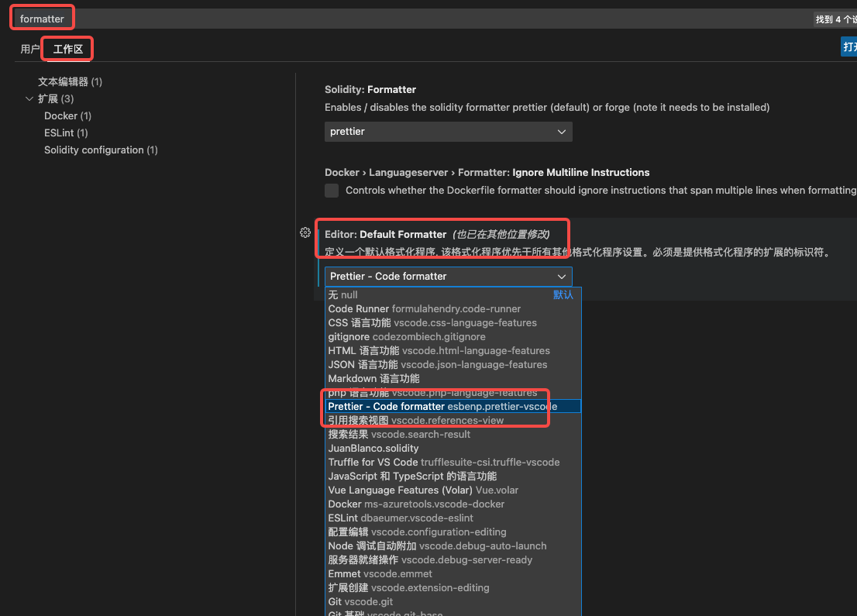Image resolution: width=857 pixels, height=616 pixels.
Task: Click the Editor: Default Formatter title
Action: click(x=385, y=235)
